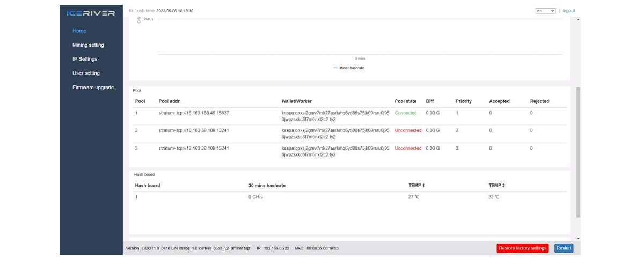Viewport: 644px width, 280px height.
Task: Click pool 1 address stratum 16.163.186.49
Action: pos(194,113)
